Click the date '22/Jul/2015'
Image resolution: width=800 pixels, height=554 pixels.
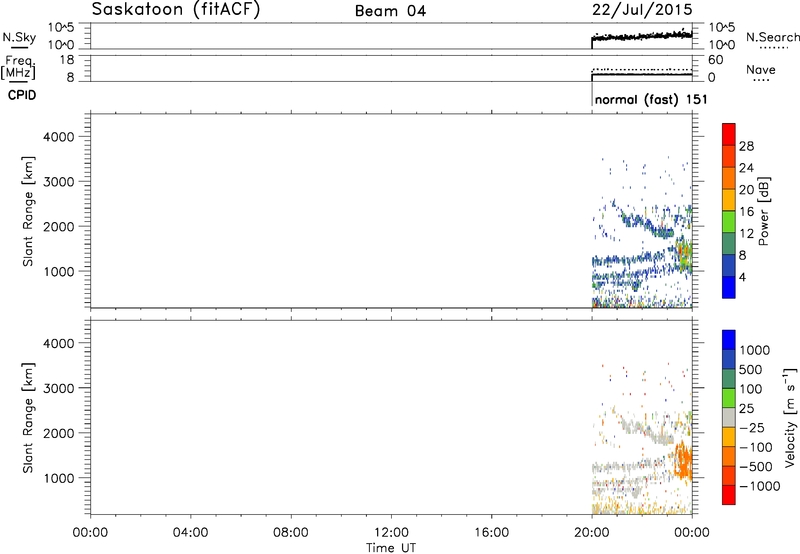click(x=642, y=10)
